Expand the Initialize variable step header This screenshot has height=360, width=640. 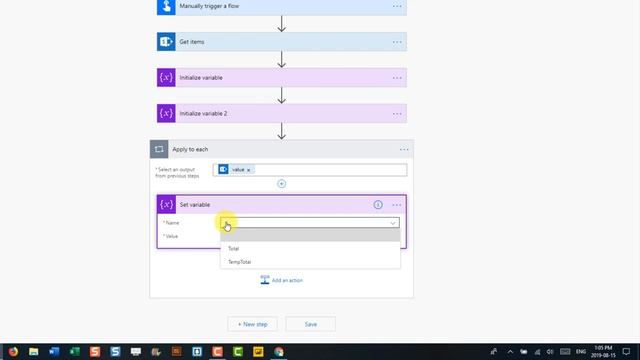coord(282,78)
